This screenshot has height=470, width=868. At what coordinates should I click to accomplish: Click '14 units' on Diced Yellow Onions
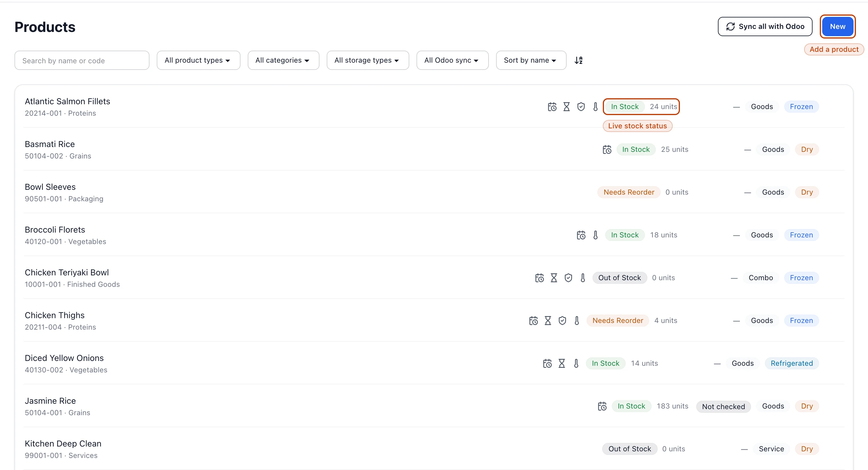pos(644,364)
